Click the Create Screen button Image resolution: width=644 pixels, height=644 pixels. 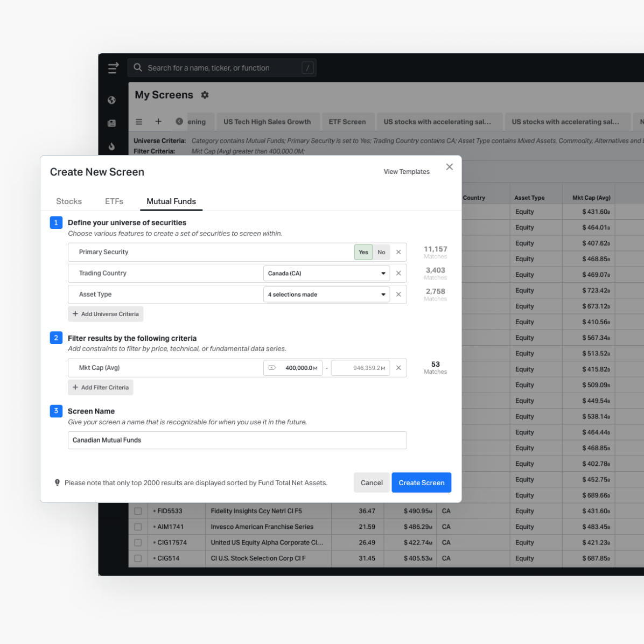pos(421,482)
